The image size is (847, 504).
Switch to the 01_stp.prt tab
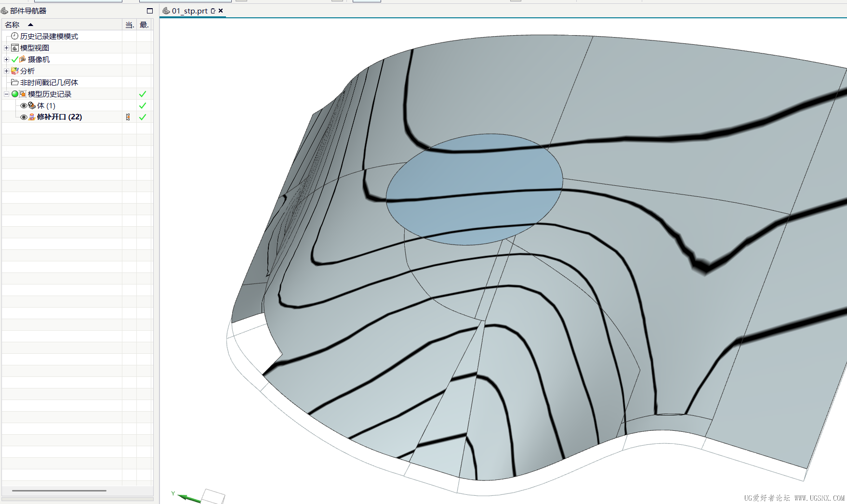click(189, 11)
